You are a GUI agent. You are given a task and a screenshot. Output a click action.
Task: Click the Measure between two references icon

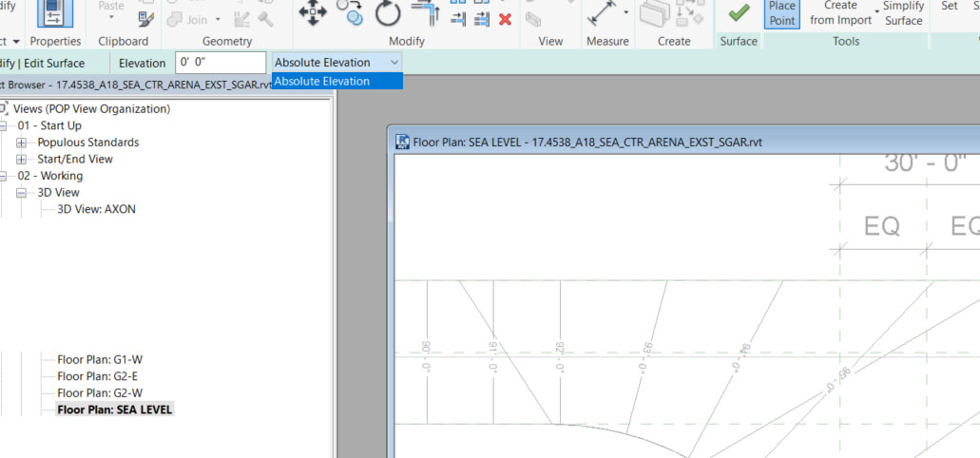tap(601, 14)
